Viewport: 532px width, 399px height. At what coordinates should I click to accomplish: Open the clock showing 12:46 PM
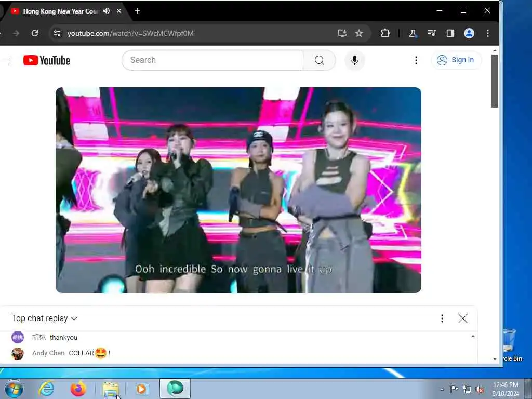[x=506, y=389]
